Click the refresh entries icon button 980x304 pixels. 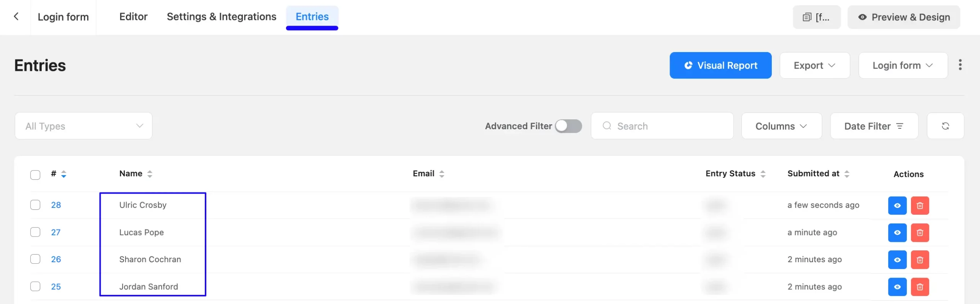pyautogui.click(x=945, y=126)
